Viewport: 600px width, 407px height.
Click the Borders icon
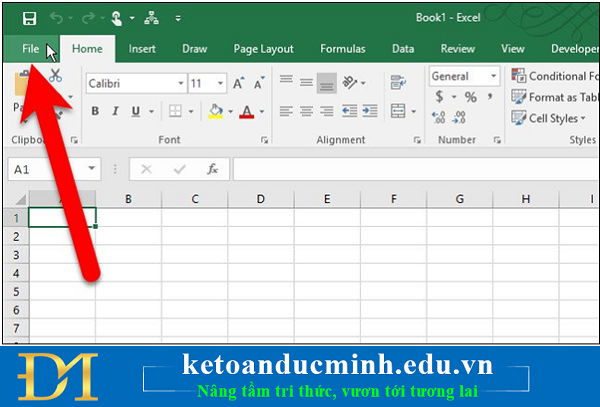[175, 111]
